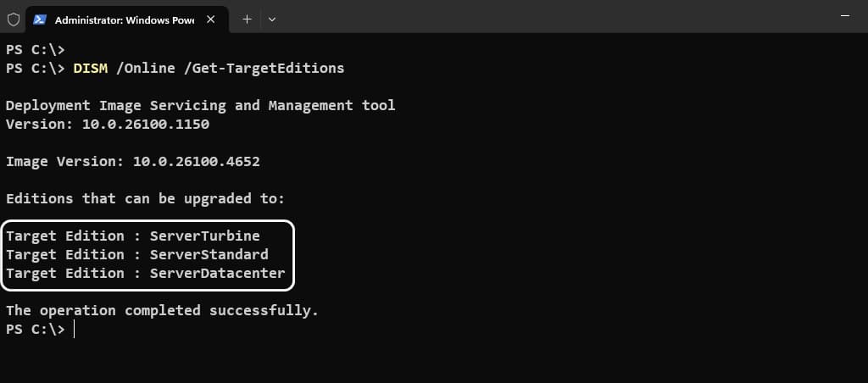Click the cursor at the last prompt

(74, 330)
